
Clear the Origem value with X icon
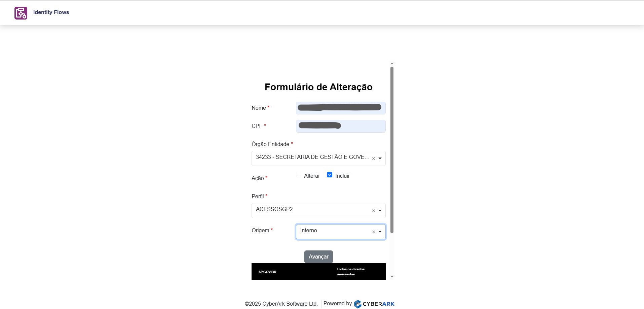click(x=373, y=232)
